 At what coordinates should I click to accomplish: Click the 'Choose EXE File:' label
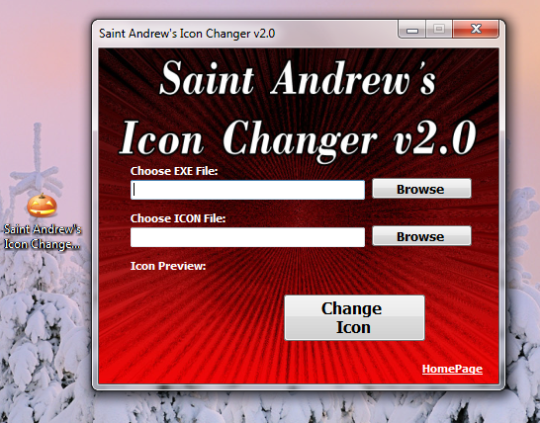click(x=174, y=171)
